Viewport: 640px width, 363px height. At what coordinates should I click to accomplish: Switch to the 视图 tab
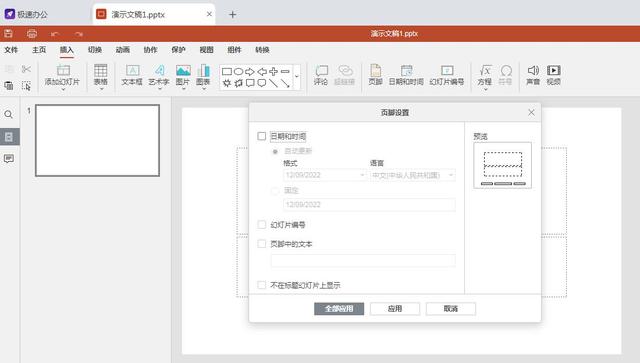(x=207, y=50)
